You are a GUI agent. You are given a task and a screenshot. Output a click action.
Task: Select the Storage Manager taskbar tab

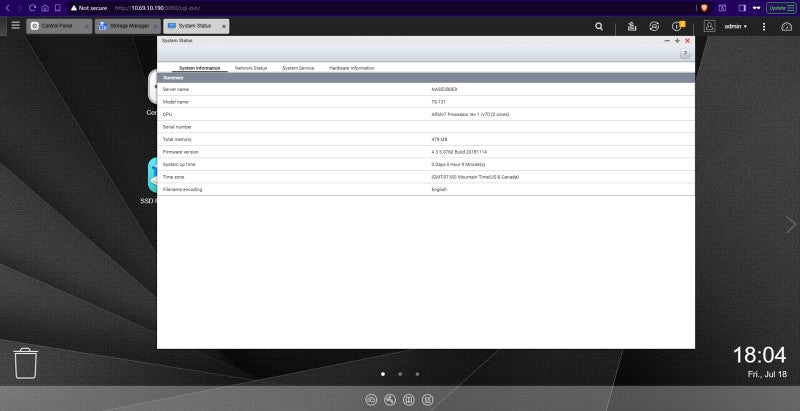(128, 26)
